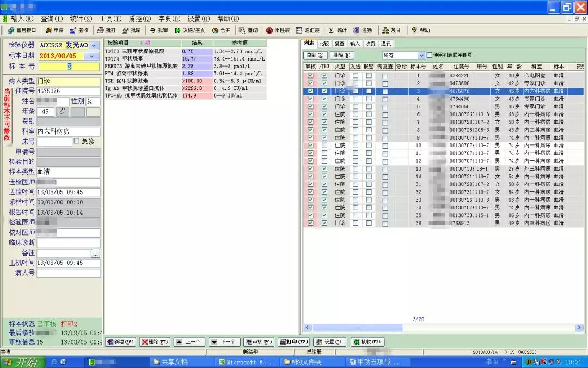Click the 申请 toolbar icon
The height and width of the screenshot is (368, 588).
(x=54, y=31)
